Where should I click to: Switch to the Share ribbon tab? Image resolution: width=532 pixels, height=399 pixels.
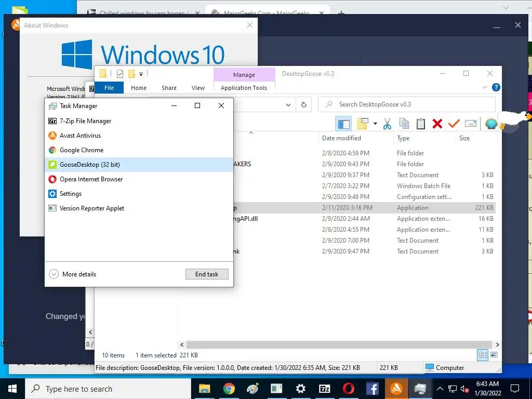pyautogui.click(x=169, y=88)
